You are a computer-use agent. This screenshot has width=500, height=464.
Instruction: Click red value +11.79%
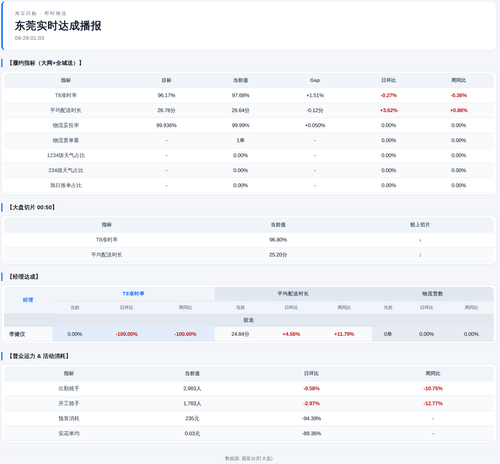point(344,334)
